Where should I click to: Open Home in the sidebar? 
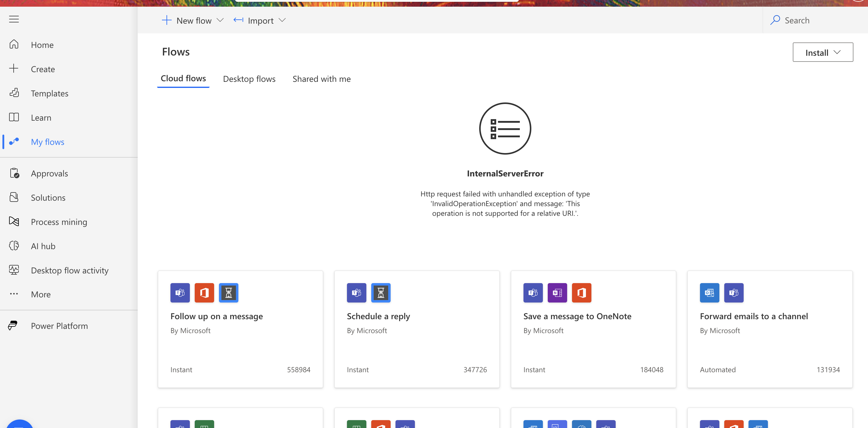pos(69,45)
